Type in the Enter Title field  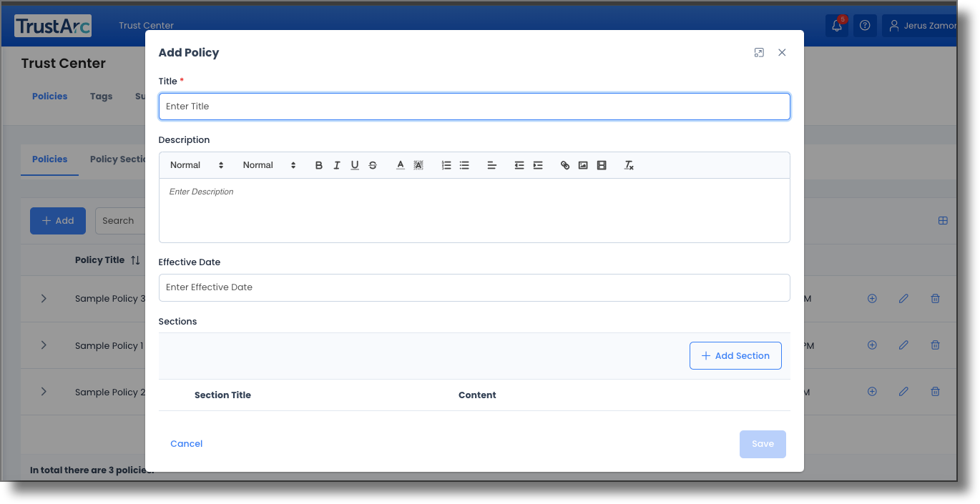(x=474, y=106)
